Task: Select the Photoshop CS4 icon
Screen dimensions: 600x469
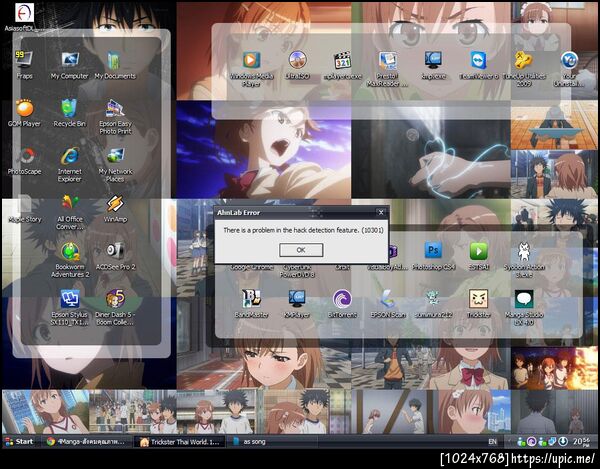Action: 433,256
